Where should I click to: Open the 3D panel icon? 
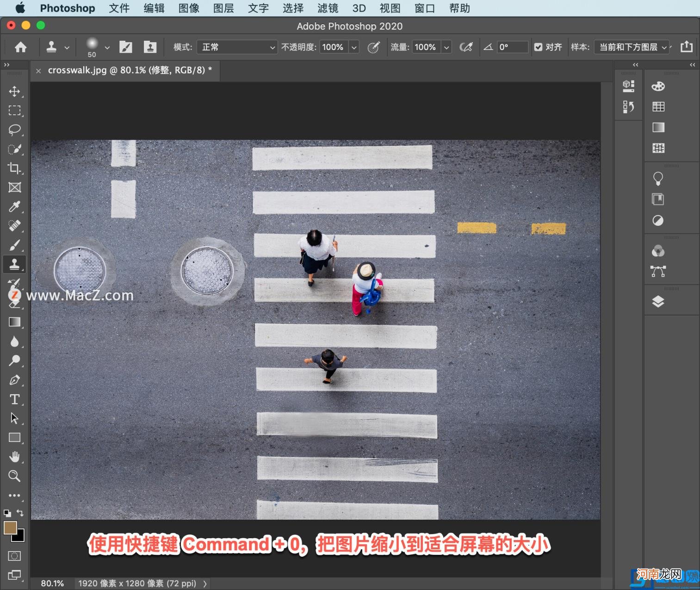pos(628,86)
